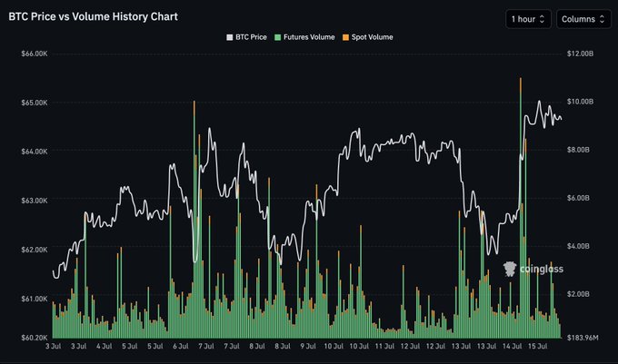Click the $8.00B volume axis label
This screenshot has width=618, height=364.
point(578,150)
